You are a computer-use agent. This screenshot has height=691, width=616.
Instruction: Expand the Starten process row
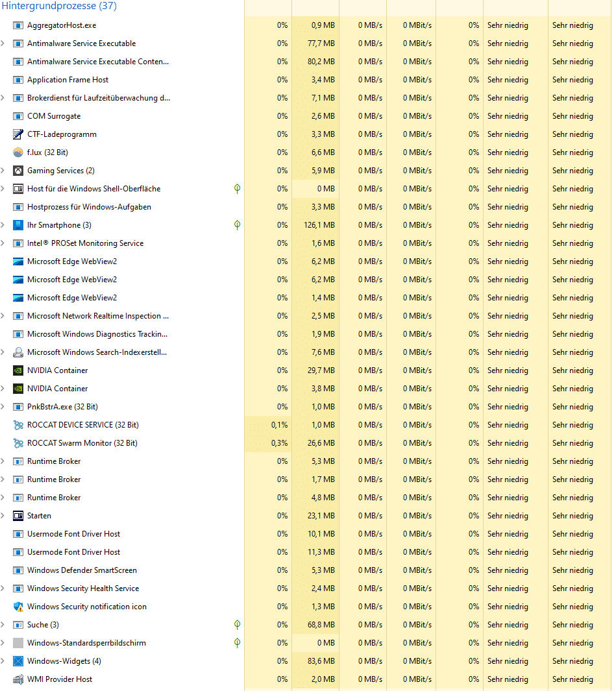pyautogui.click(x=3, y=516)
